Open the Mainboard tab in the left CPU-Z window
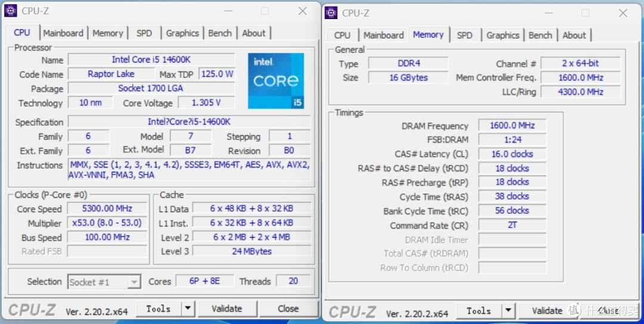The height and width of the screenshot is (324, 644). tap(63, 33)
